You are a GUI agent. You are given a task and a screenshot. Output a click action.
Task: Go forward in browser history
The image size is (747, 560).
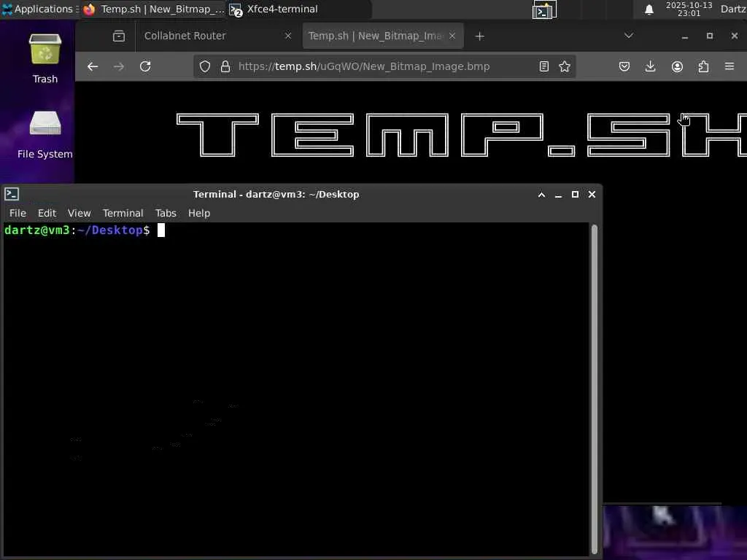119,66
